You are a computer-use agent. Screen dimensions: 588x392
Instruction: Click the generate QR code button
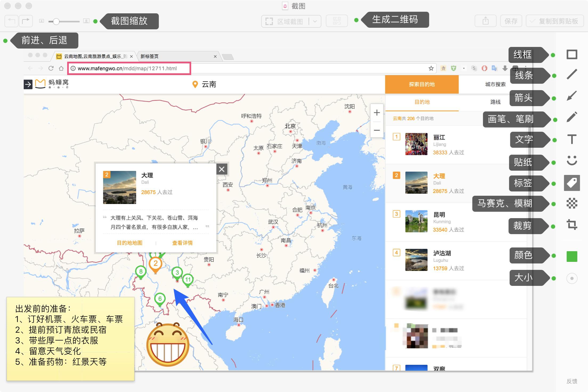coord(337,21)
